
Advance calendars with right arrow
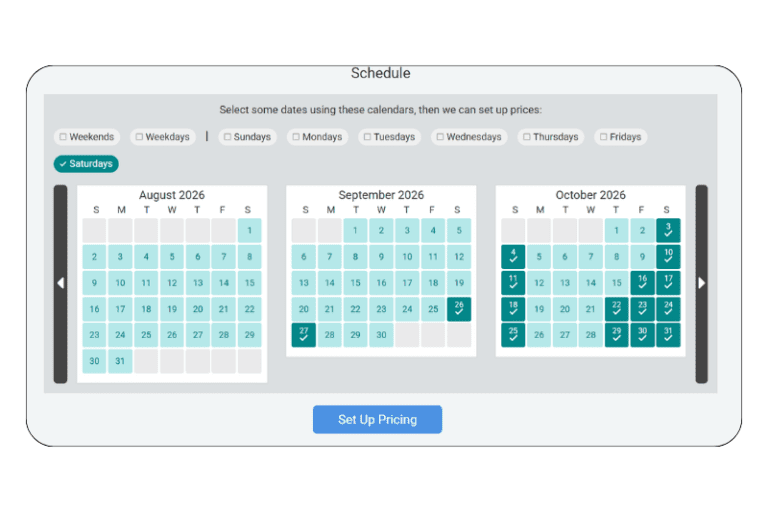(x=701, y=283)
